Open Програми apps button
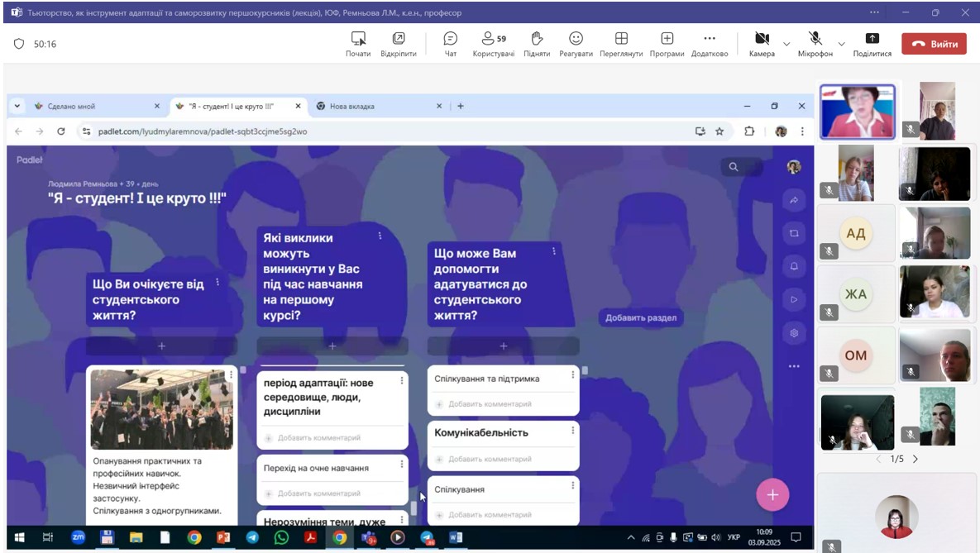 click(667, 44)
